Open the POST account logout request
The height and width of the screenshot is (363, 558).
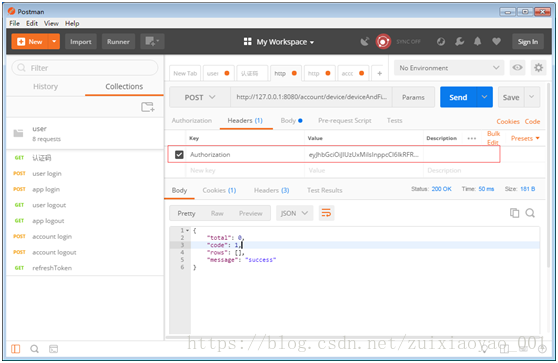tap(85, 252)
